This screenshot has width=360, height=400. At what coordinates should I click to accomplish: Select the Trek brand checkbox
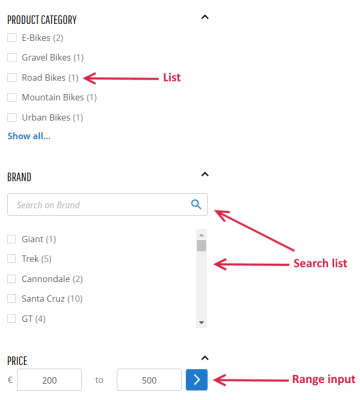pos(12,259)
